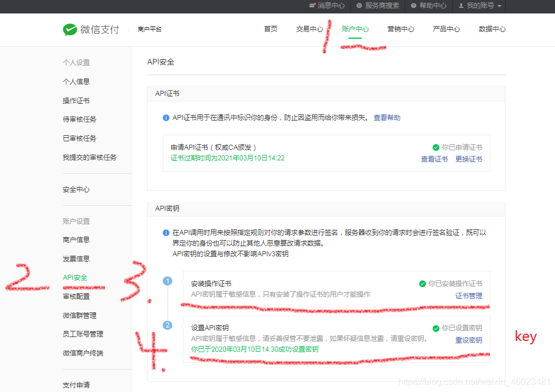The width and height of the screenshot is (555, 392).
Task: Open 安全中心 in sidebar
Action: point(76,190)
